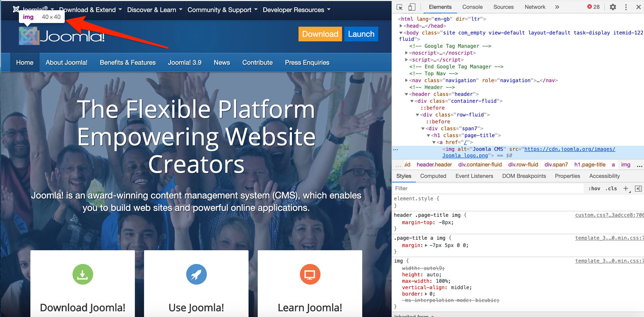644x317 pixels.
Task: Open the Computed styles tab
Action: tap(433, 176)
